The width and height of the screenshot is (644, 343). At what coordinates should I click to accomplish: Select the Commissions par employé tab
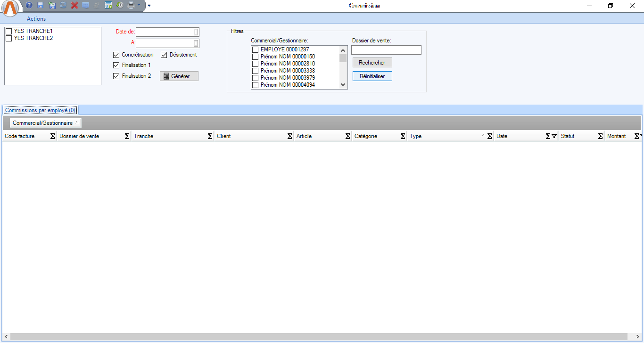[x=40, y=110]
